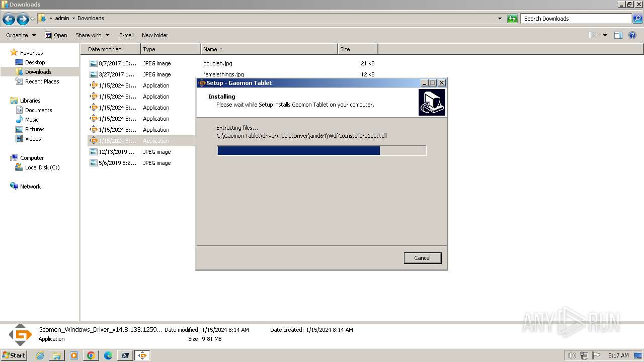The height and width of the screenshot is (362, 644).
Task: Click the setup computer image icon
Action: click(432, 103)
